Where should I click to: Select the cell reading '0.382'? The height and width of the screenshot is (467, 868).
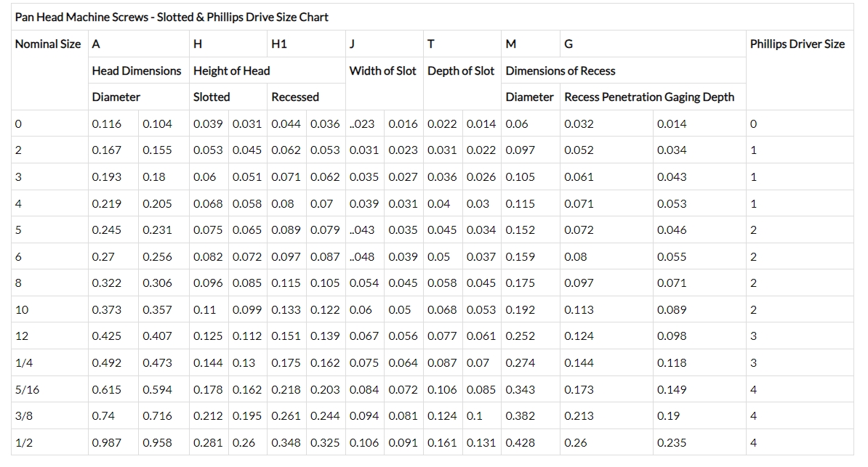520,415
